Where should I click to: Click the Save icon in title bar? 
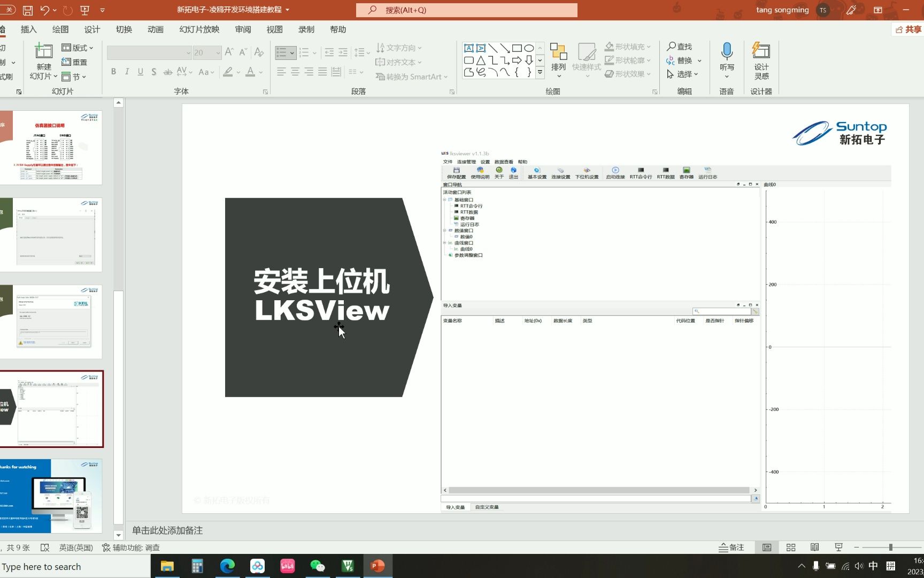(x=28, y=10)
